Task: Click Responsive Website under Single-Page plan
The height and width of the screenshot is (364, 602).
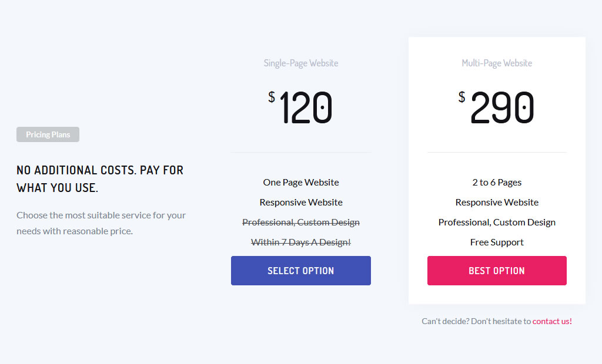Action: 300,203
